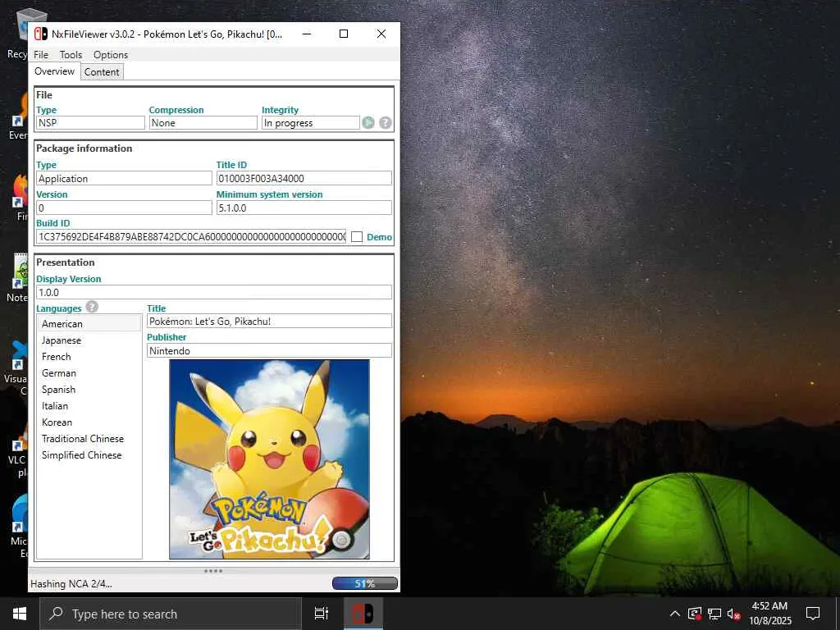Select Italian in the Languages list
The image size is (840, 630).
[x=89, y=405]
